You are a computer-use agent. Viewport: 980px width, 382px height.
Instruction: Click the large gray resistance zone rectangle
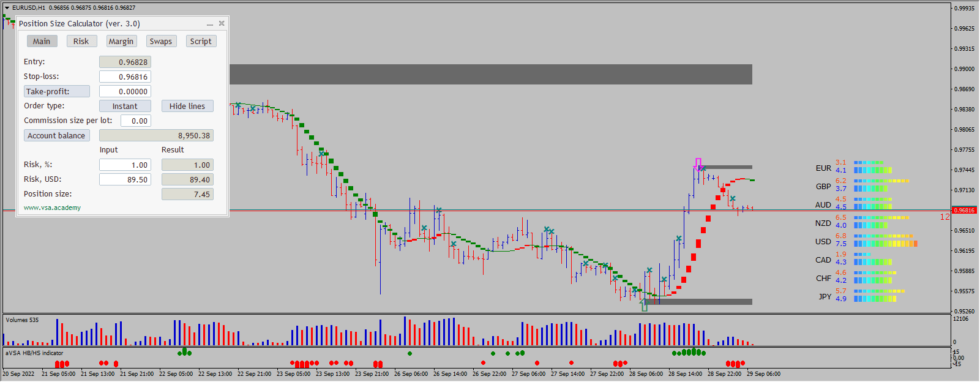(x=491, y=74)
